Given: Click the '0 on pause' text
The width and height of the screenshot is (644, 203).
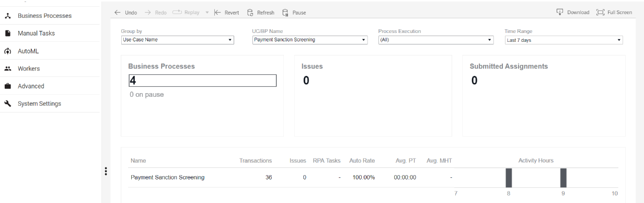Looking at the screenshot, I should coord(147,95).
